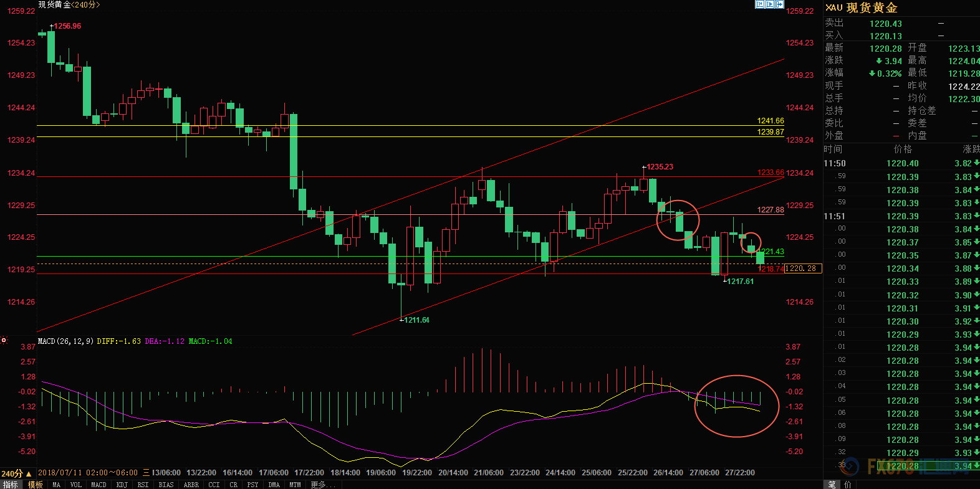Click the 1241.66 horizontal line label
Screen dimensions: 980x489
click(771, 121)
